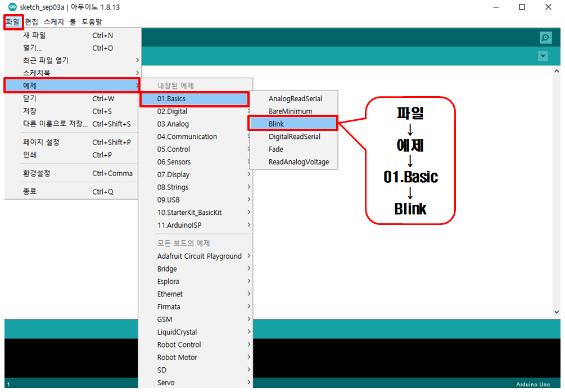Viewport: 565px width, 392px height.
Task: Close the Arduino window
Action: (548, 7)
